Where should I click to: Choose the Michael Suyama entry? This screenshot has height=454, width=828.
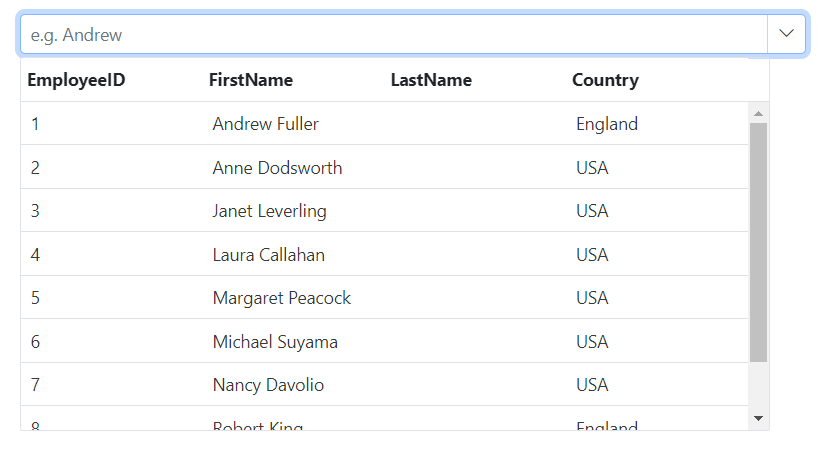pyautogui.click(x=384, y=341)
